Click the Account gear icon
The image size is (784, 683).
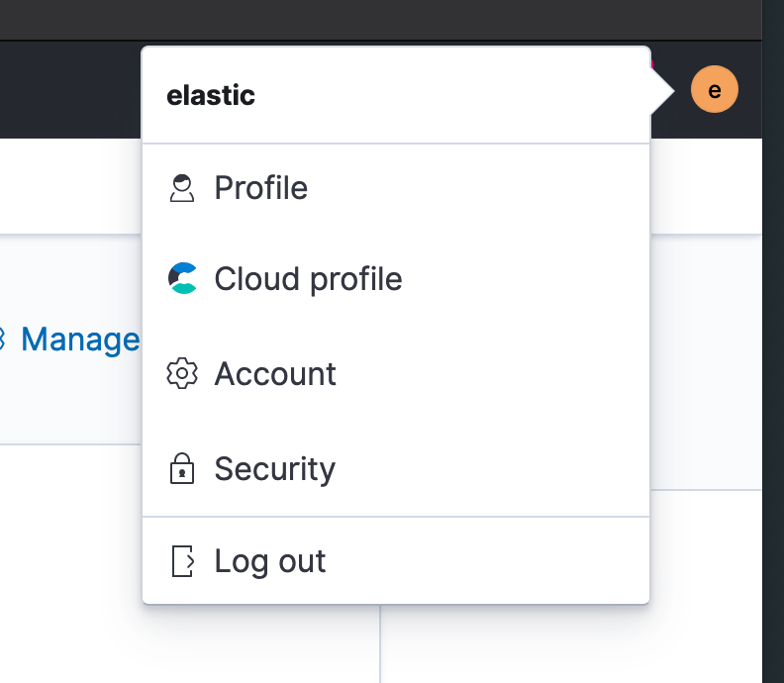182,373
